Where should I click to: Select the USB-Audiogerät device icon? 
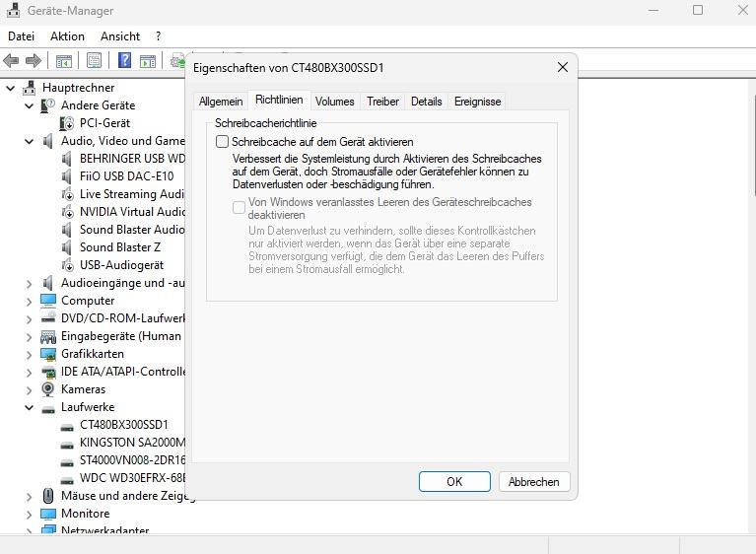coord(67,265)
